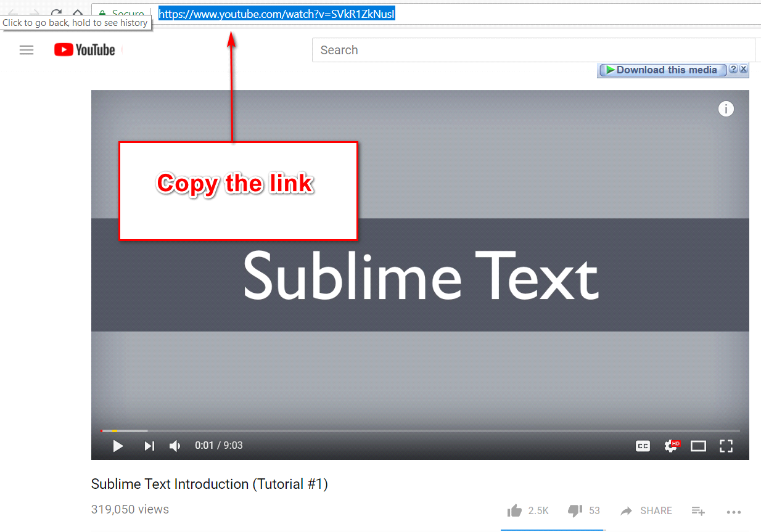Open help on the download media bar
Image resolution: width=761 pixels, height=532 pixels.
pos(733,70)
